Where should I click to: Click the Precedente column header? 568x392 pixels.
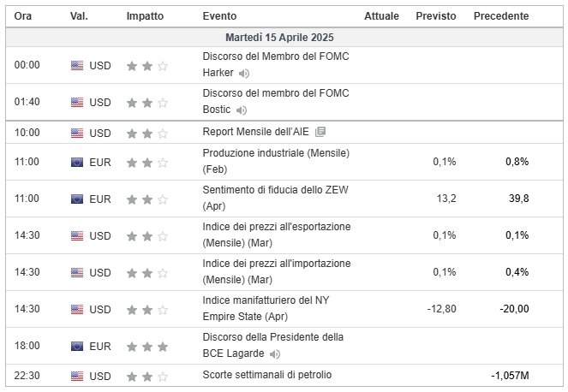tap(501, 16)
